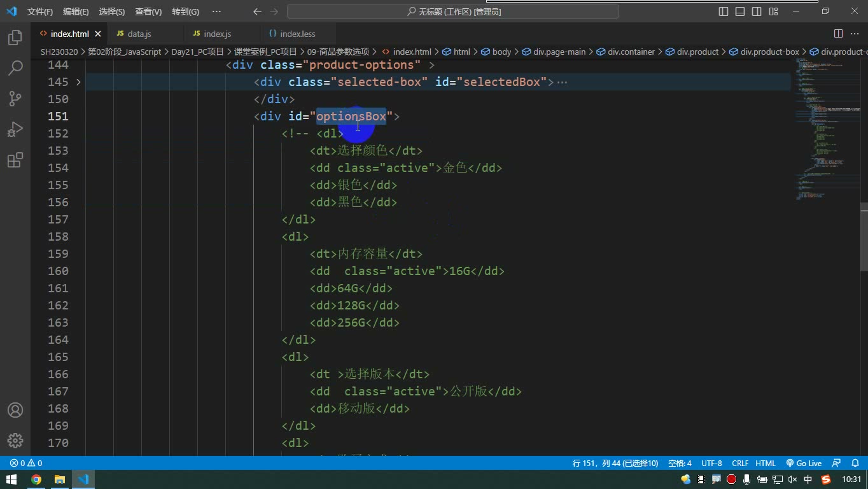Click the CRLF end-of-line selector

(x=740, y=463)
